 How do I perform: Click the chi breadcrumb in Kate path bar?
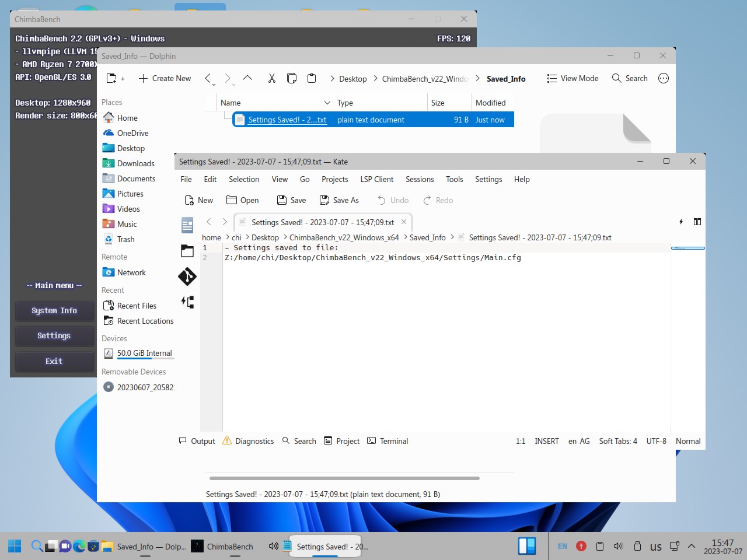236,237
